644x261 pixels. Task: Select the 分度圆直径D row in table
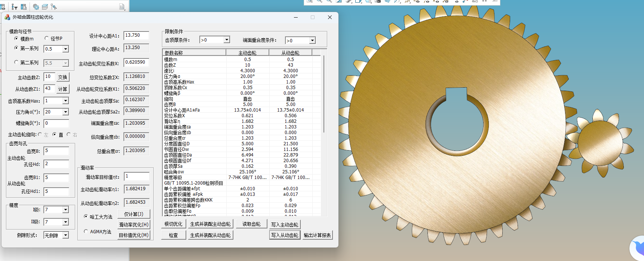[242, 143]
